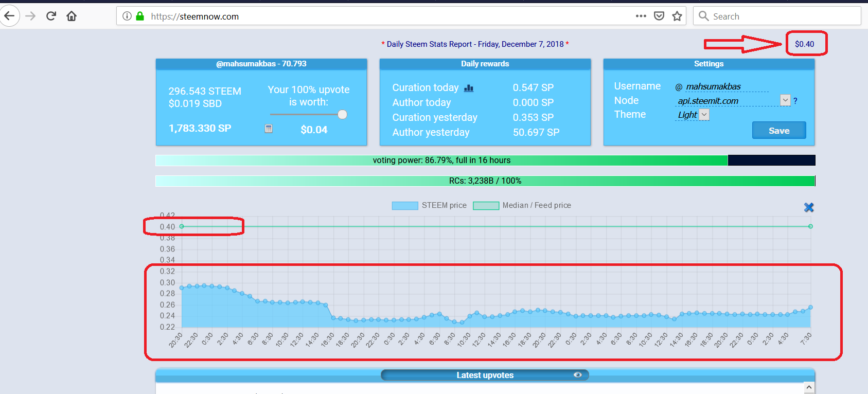
Task: Open the curation chart icon beside Curation today
Action: 469,88
